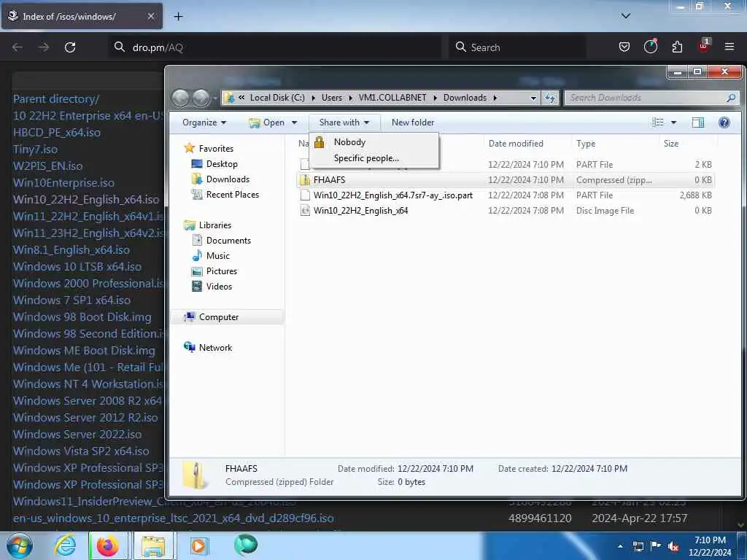Open Firefox circular timer extension icon
Screen dimensions: 747x560
point(650,46)
